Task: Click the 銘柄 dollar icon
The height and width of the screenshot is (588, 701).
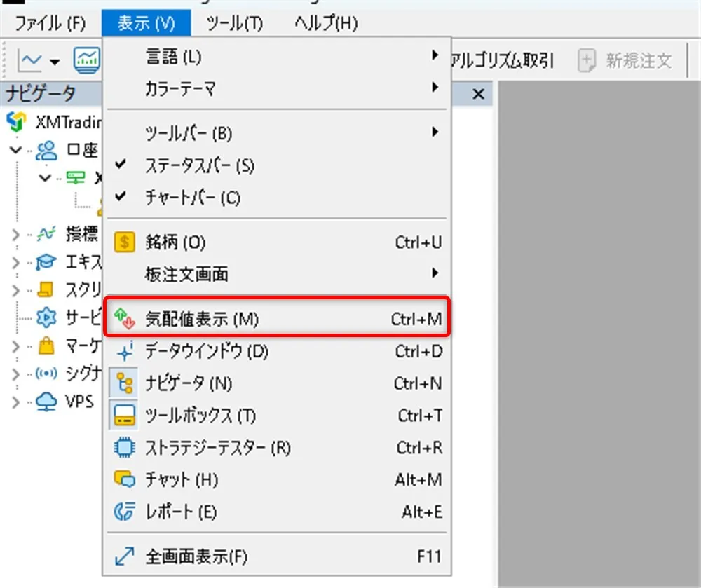Action: tap(123, 242)
